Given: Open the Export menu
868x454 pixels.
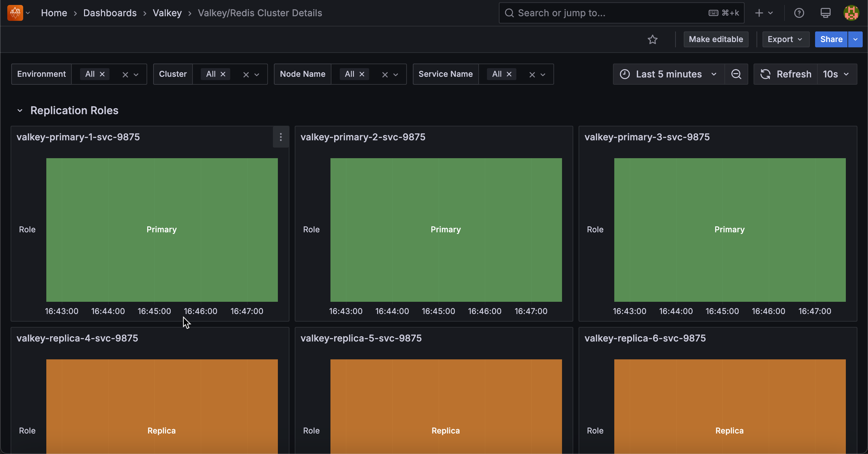Looking at the screenshot, I should click(785, 39).
